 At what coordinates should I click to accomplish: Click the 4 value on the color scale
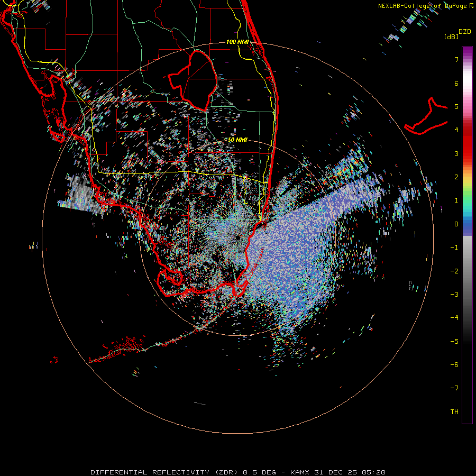click(456, 130)
